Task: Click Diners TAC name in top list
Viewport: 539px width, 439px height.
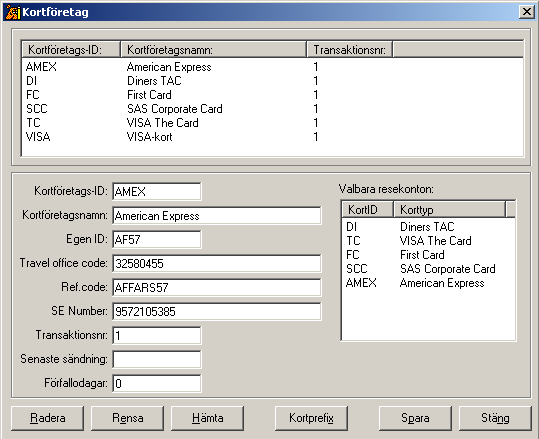Action: pos(154,81)
